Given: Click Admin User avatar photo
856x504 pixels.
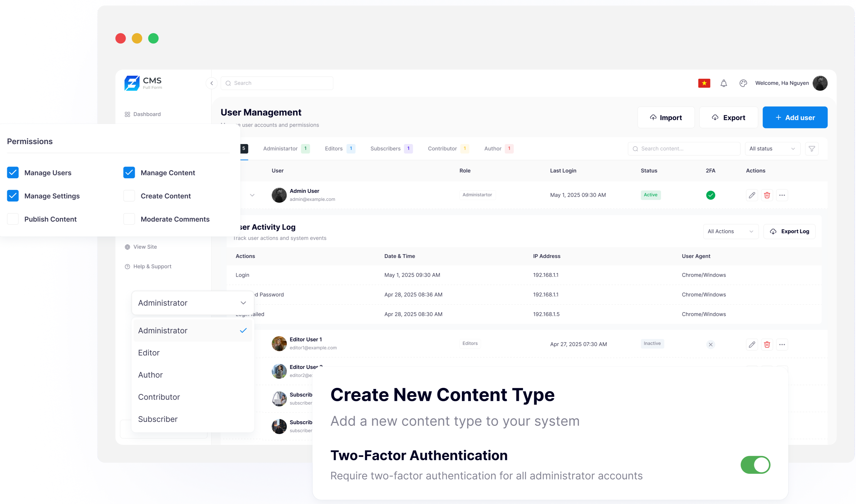Looking at the screenshot, I should (x=279, y=195).
